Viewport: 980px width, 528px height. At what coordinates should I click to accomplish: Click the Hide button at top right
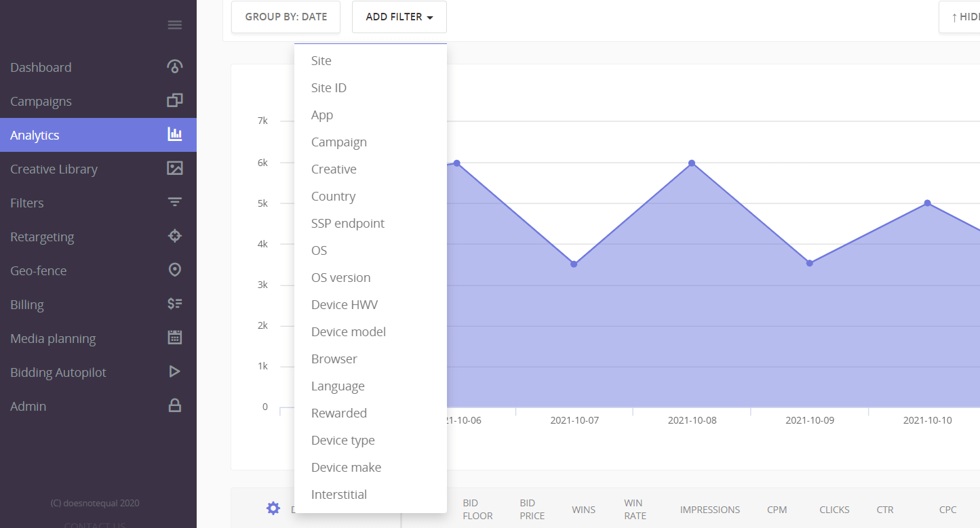960,17
